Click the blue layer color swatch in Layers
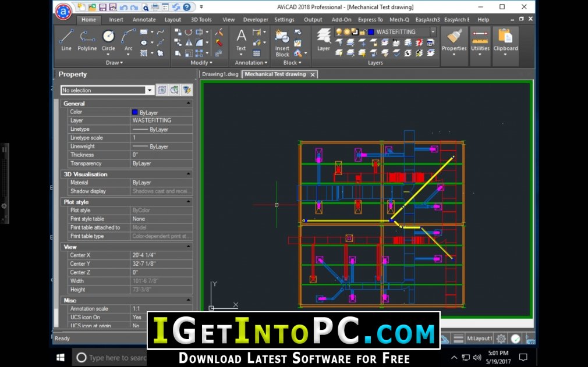588x367 pixels. coord(371,32)
